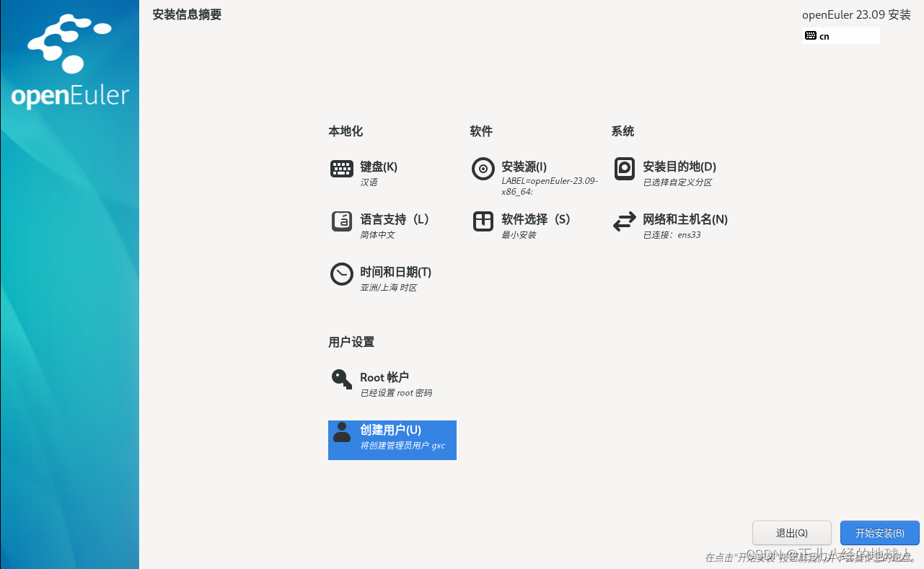The image size is (924, 569).
Task: Click the 退出(Q) button
Action: point(792,533)
